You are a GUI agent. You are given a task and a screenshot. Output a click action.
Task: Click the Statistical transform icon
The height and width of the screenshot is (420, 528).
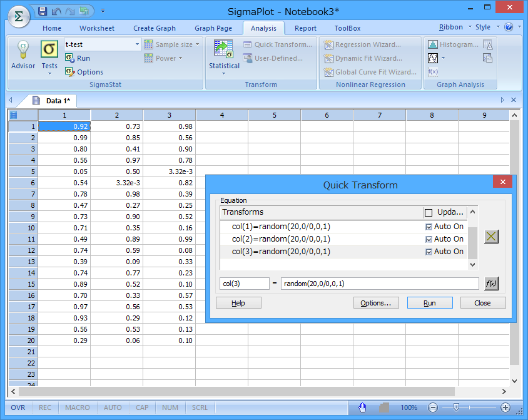[x=223, y=49]
